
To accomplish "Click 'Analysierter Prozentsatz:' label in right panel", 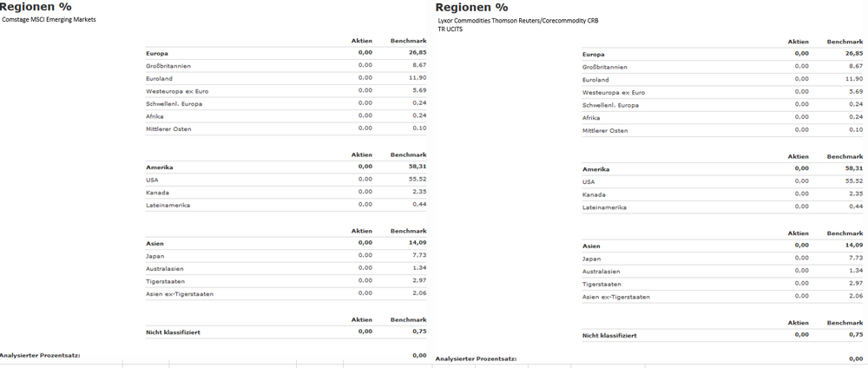I will click(x=476, y=358).
